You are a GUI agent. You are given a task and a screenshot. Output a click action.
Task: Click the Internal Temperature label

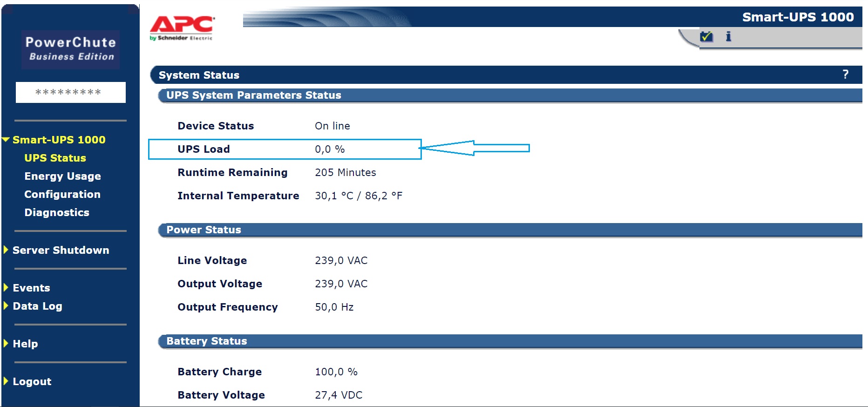[238, 196]
